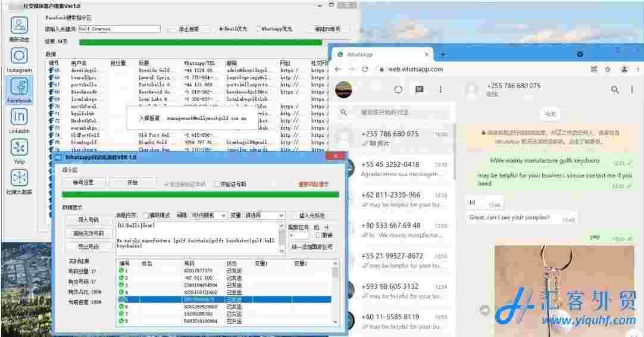Click the keyword field containing Golf Courses
Viewport: 644px width, 337px height.
pos(119,29)
